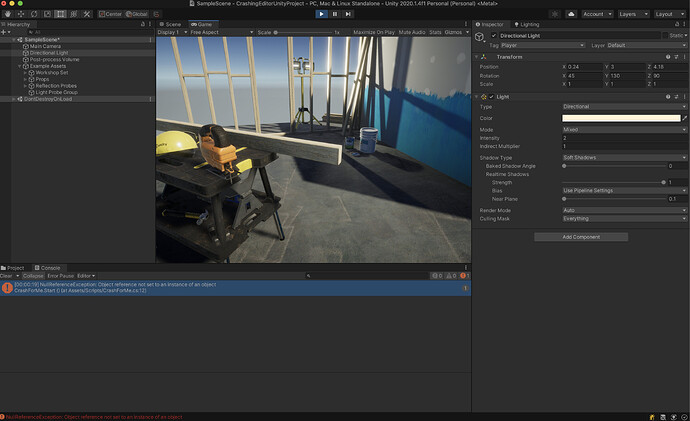Expand the Workshop Set item

coord(25,73)
